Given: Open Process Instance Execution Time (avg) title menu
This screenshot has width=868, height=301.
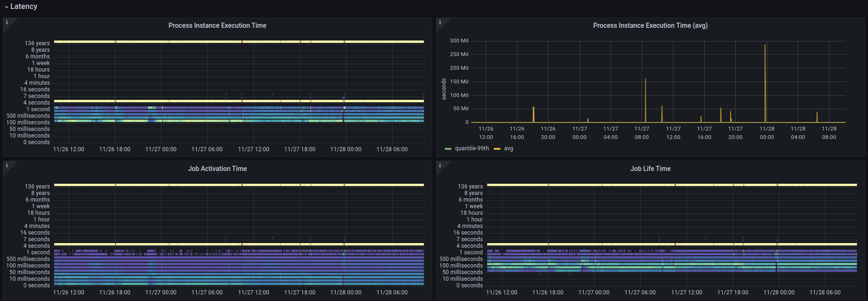Looking at the screenshot, I should pos(650,25).
